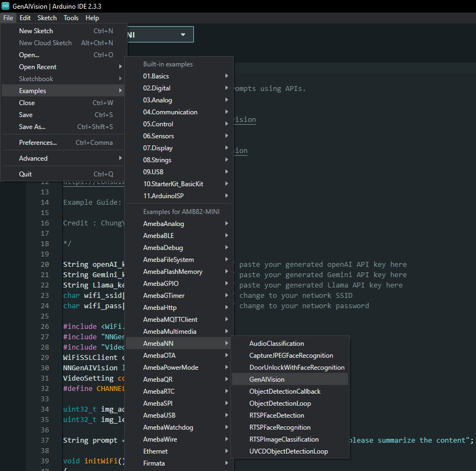Screen dimensions: 476x471
Task: Select the GenAIVision example
Action: (267, 380)
